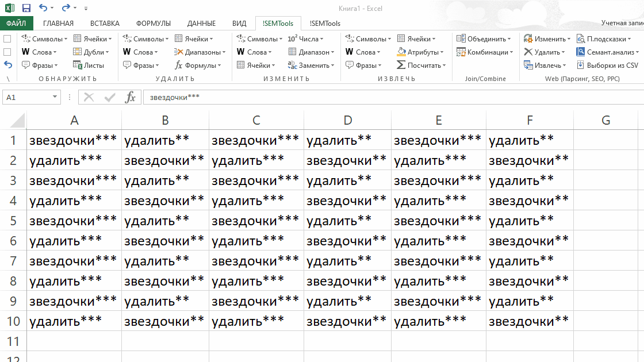Viewport: 644px width, 362px height.
Task: Click the Select All corner triangle
Action: pyautogui.click(x=17, y=120)
